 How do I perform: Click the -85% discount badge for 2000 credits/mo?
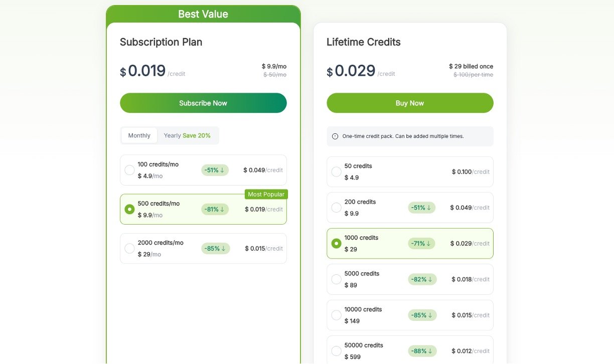click(215, 248)
